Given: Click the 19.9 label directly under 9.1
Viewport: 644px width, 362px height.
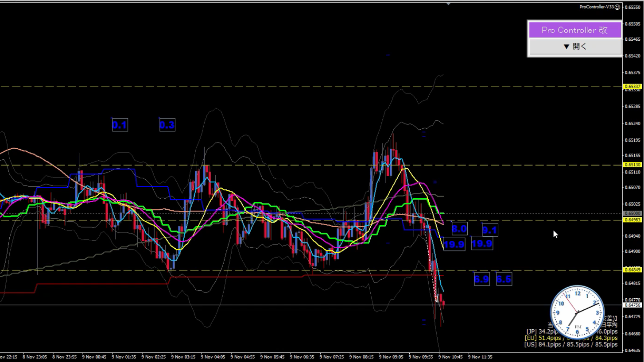Looking at the screenshot, I should 482,244.
